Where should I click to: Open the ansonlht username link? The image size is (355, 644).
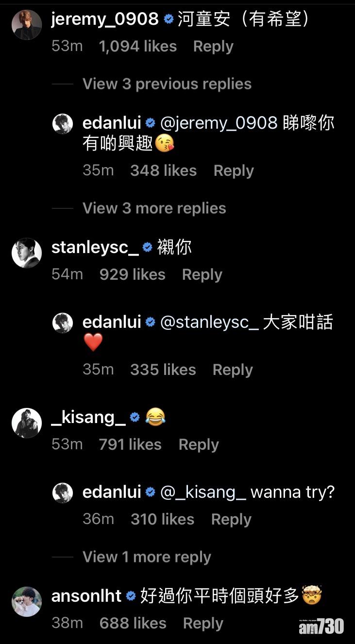coord(86,596)
